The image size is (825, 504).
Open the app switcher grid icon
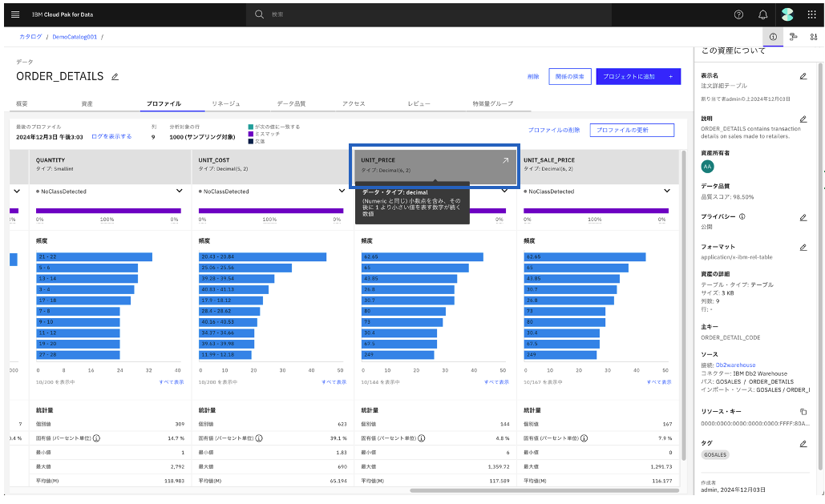[812, 14]
